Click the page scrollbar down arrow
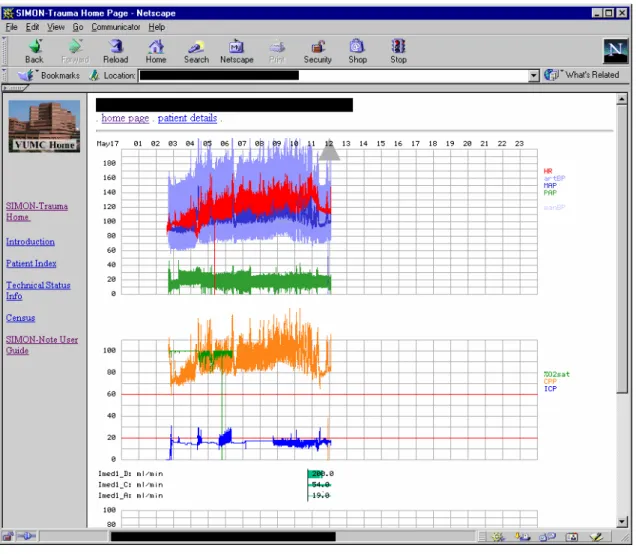This screenshot has height=554, width=636. [x=621, y=522]
